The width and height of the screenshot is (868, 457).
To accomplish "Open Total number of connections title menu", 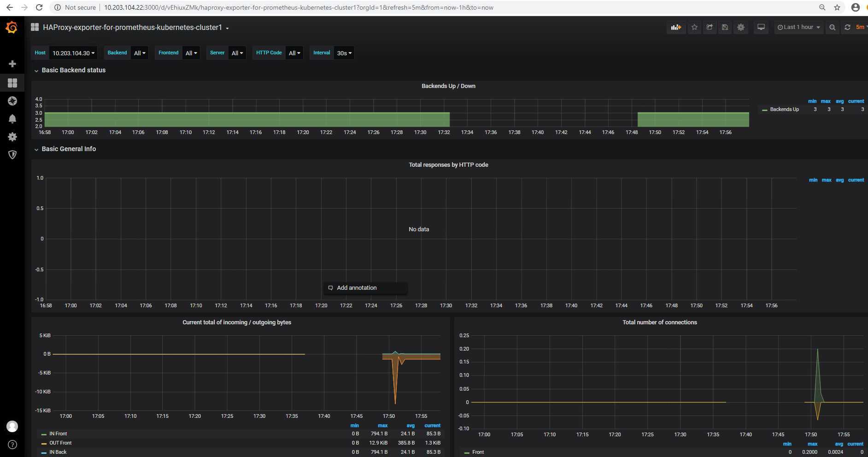I will coord(659,322).
